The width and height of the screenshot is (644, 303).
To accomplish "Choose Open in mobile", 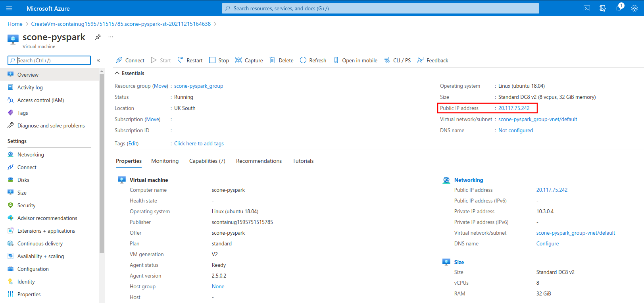I will 355,60.
